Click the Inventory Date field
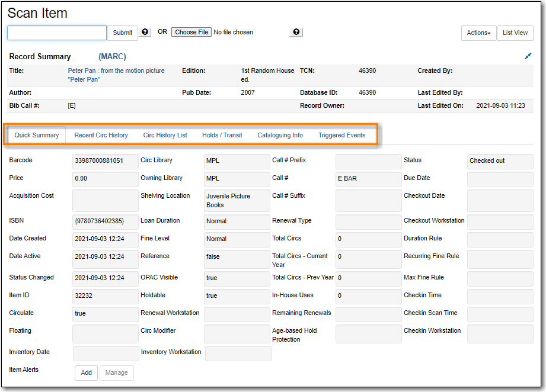546x392 pixels. (x=105, y=352)
